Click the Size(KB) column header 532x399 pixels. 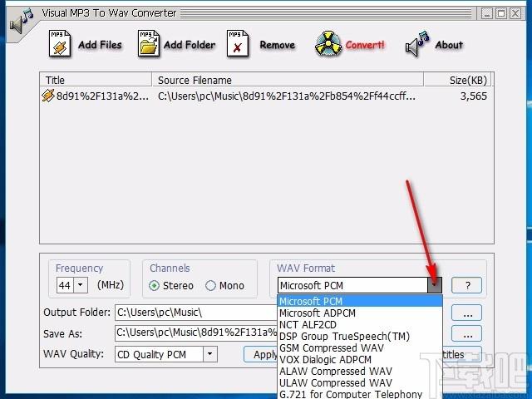pos(457,80)
